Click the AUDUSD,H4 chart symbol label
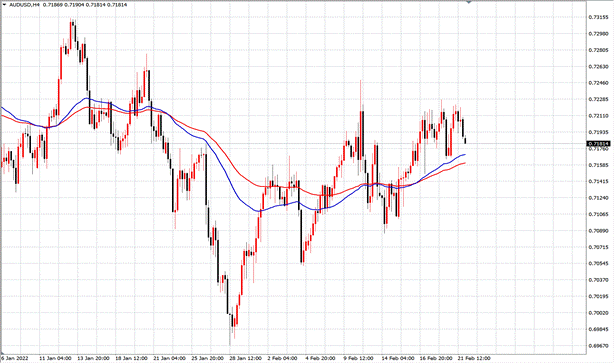Screen dimensions: 614x363 (25, 5)
